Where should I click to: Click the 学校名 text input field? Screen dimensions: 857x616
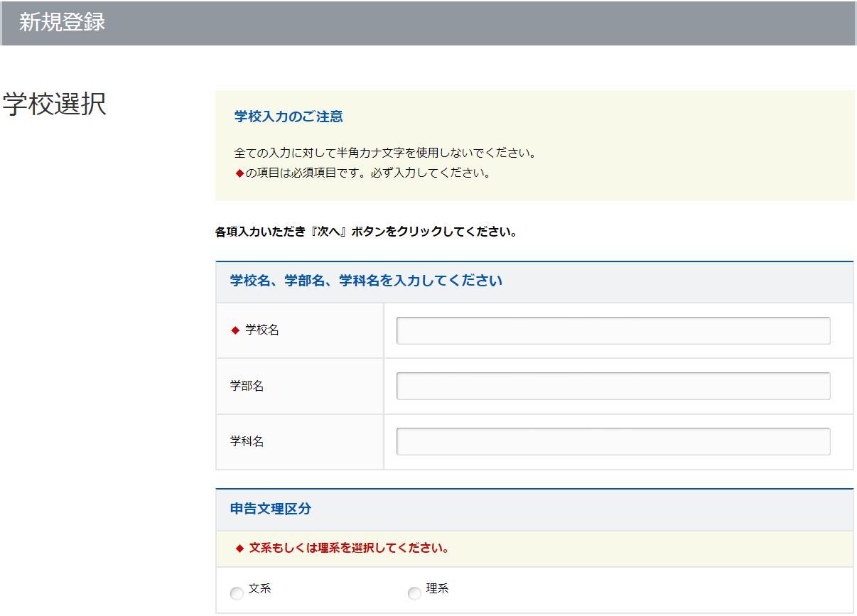[613, 330]
